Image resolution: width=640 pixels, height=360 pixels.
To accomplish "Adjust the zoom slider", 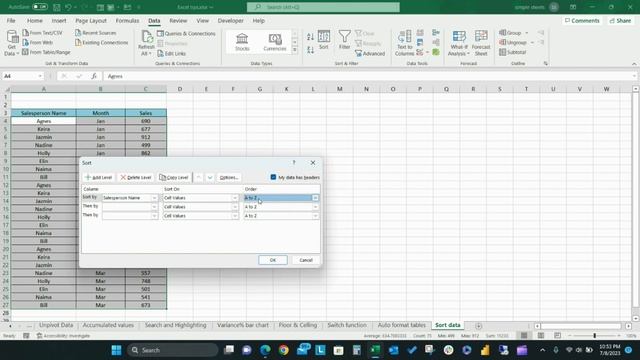I will point(595,336).
